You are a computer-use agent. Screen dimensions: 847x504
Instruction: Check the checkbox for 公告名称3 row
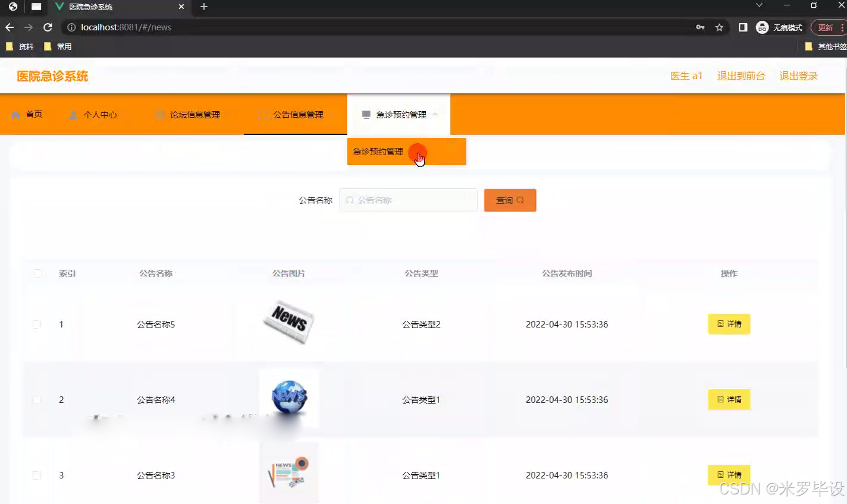[36, 475]
